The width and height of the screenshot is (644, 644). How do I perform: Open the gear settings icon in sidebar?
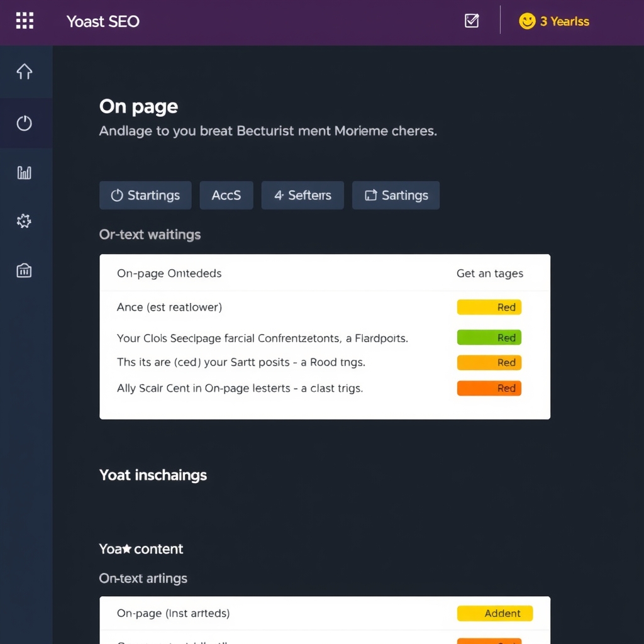coord(24,221)
